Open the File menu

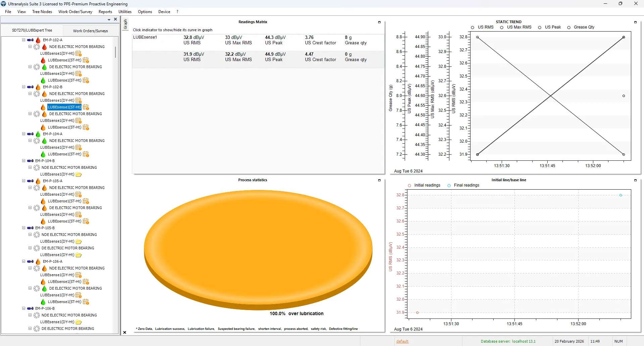(x=8, y=12)
